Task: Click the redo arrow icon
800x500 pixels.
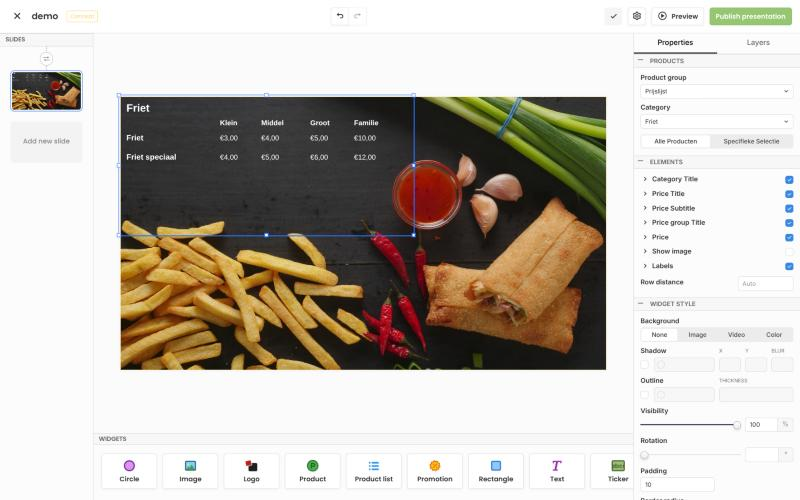Action: click(357, 16)
